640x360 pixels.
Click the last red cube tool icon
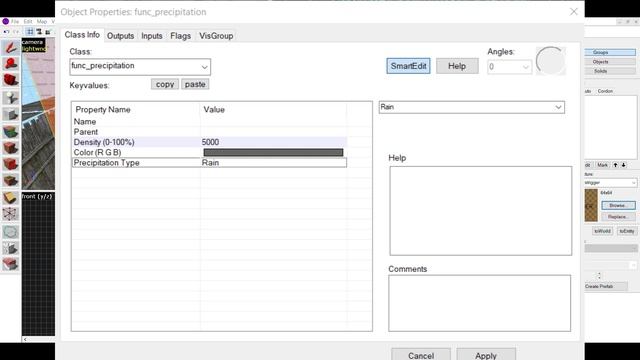click(x=10, y=264)
